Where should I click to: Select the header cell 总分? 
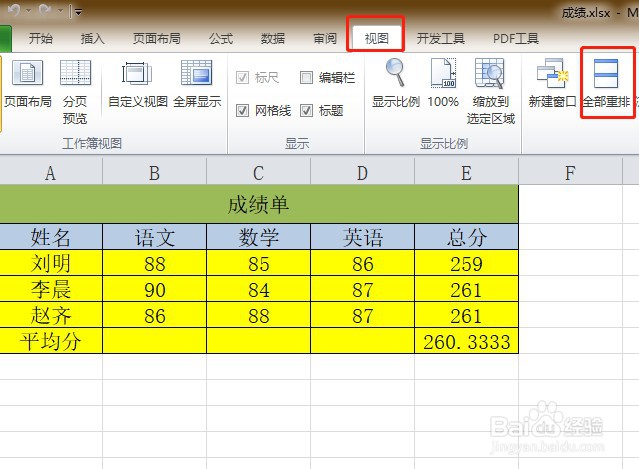point(466,237)
